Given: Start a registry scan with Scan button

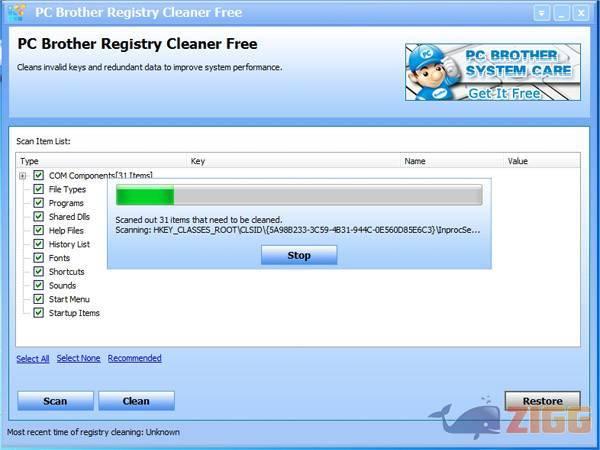Looking at the screenshot, I should [55, 401].
